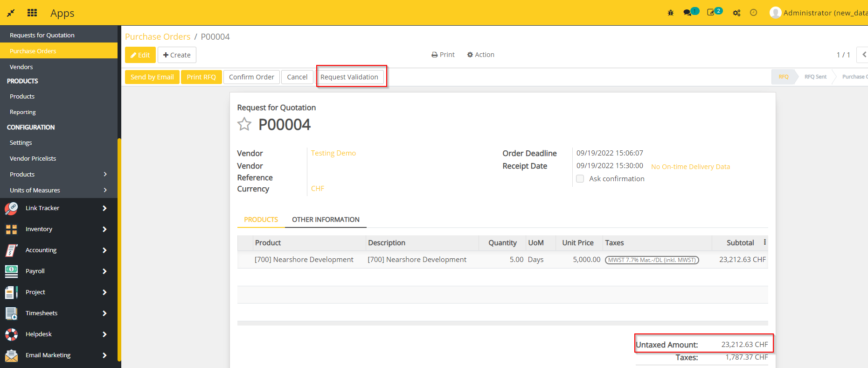Open the activities clock icon
868x368 pixels.
click(x=753, y=13)
